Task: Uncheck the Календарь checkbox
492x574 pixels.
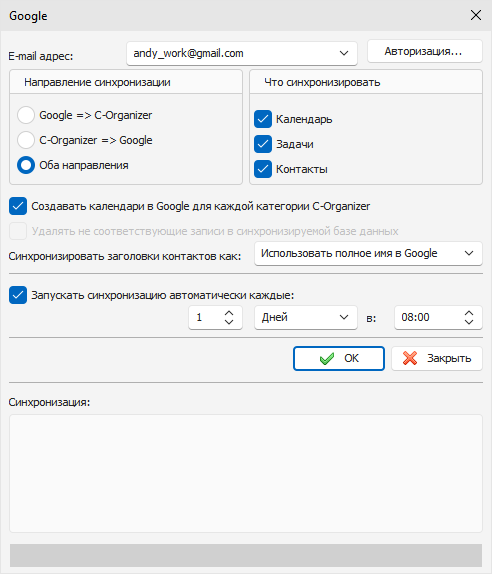Action: pyautogui.click(x=263, y=119)
